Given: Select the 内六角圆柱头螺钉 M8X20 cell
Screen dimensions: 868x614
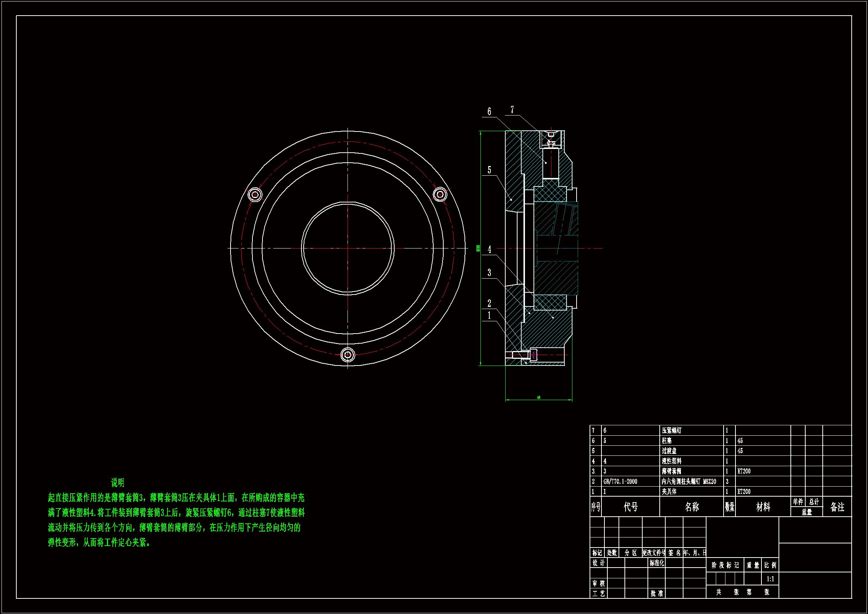Looking at the screenshot, I should [688, 482].
